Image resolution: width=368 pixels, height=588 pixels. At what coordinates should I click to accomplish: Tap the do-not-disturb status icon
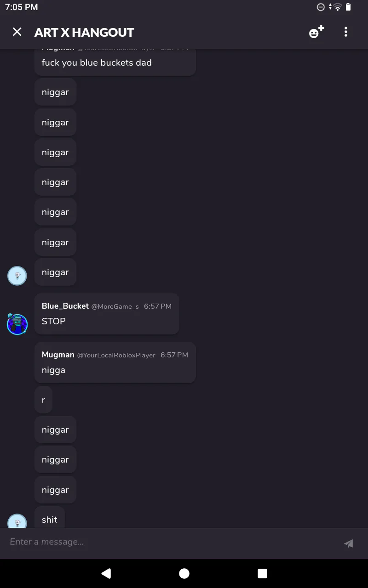pos(321,7)
